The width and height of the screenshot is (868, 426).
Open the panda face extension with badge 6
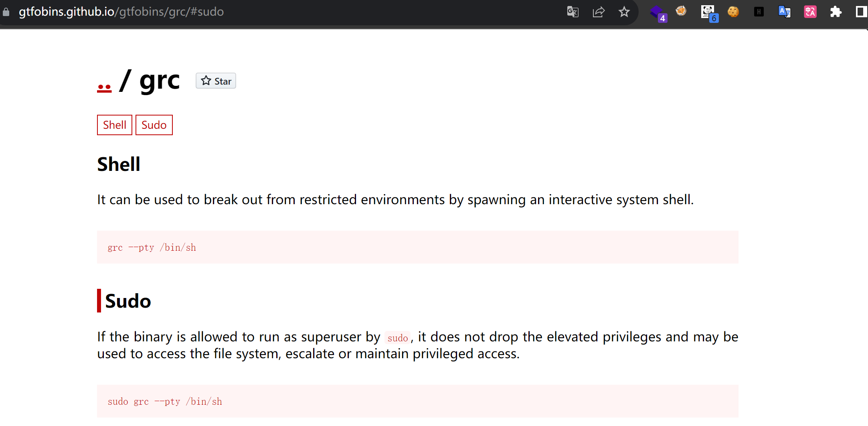[x=708, y=12]
